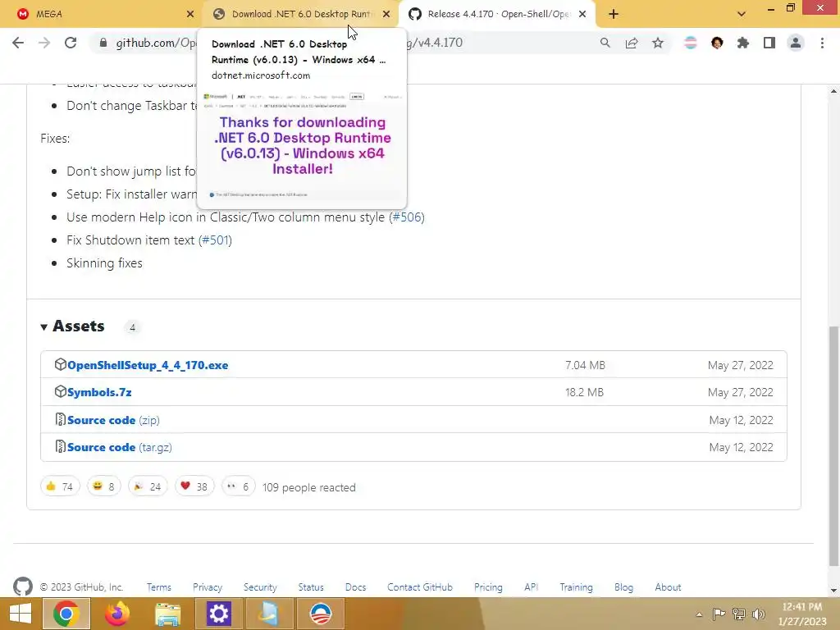Viewport: 840px width, 630px height.
Task: Open the striped flag extension icon
Action: click(691, 43)
